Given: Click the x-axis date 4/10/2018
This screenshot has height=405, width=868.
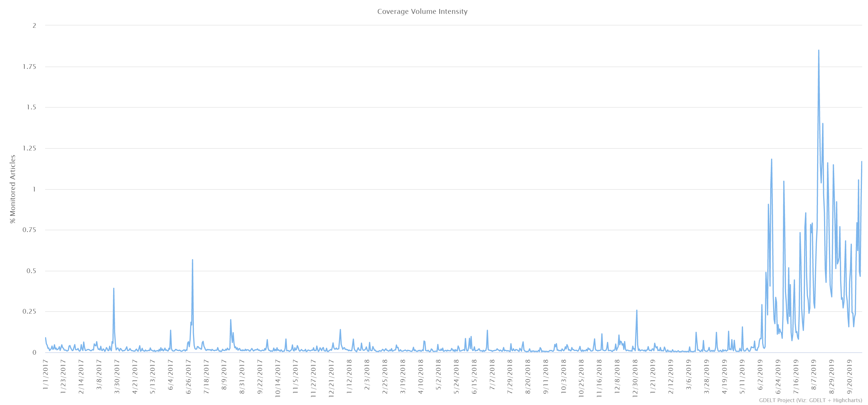Looking at the screenshot, I should tap(421, 376).
